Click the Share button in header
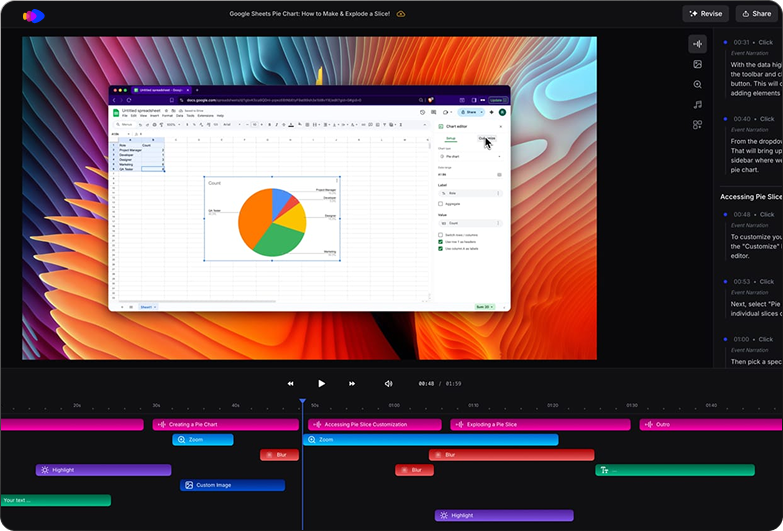 coord(755,14)
